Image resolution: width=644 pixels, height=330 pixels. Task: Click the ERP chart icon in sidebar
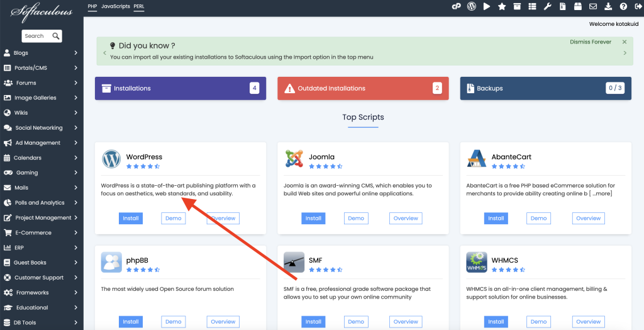point(7,247)
